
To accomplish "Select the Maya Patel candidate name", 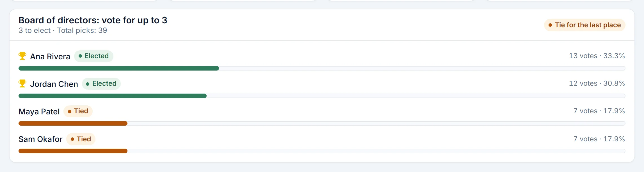I will click(x=39, y=112).
